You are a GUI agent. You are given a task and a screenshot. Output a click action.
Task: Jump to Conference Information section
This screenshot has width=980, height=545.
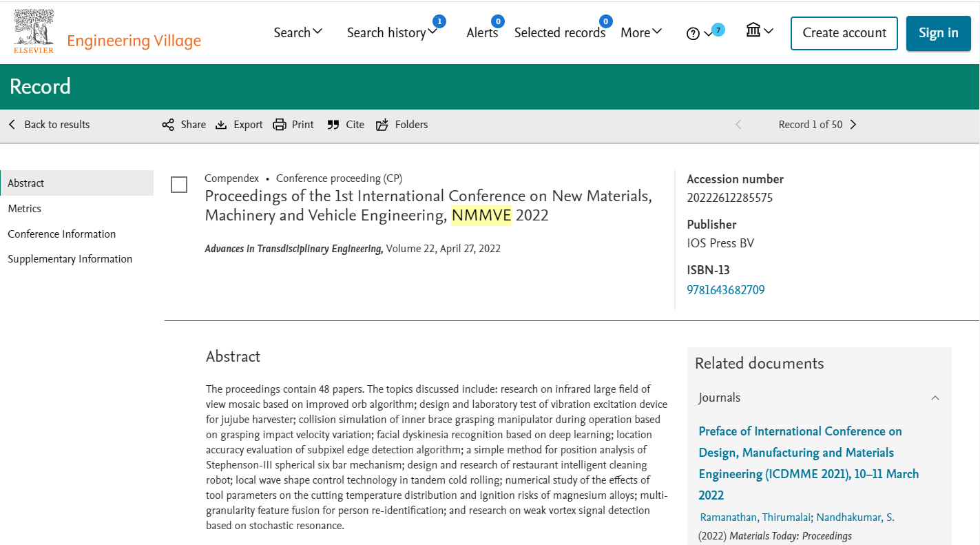point(62,234)
